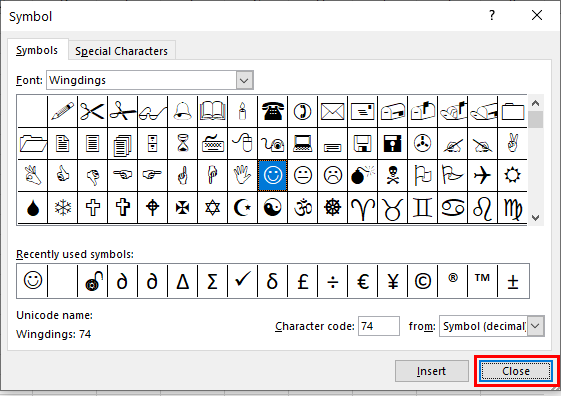Screen dimensions: 561x396
Task: Select the pencil symbol in the grid
Action: tap(62, 112)
